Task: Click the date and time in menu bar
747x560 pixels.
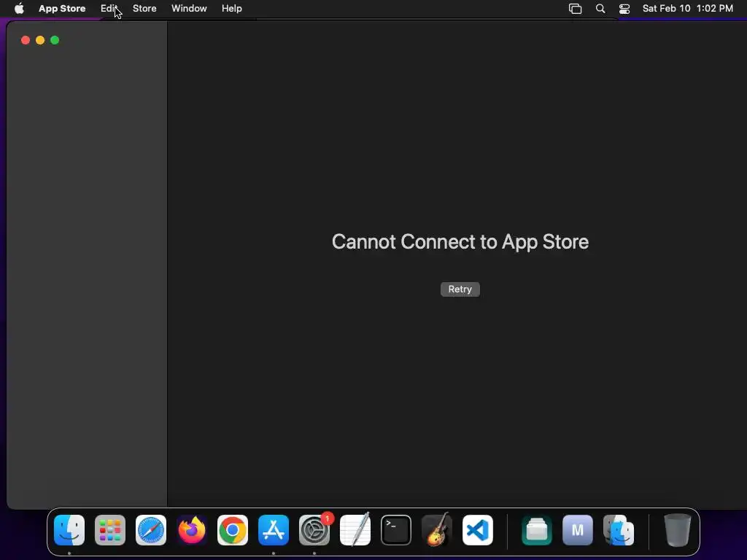Action: (x=687, y=9)
